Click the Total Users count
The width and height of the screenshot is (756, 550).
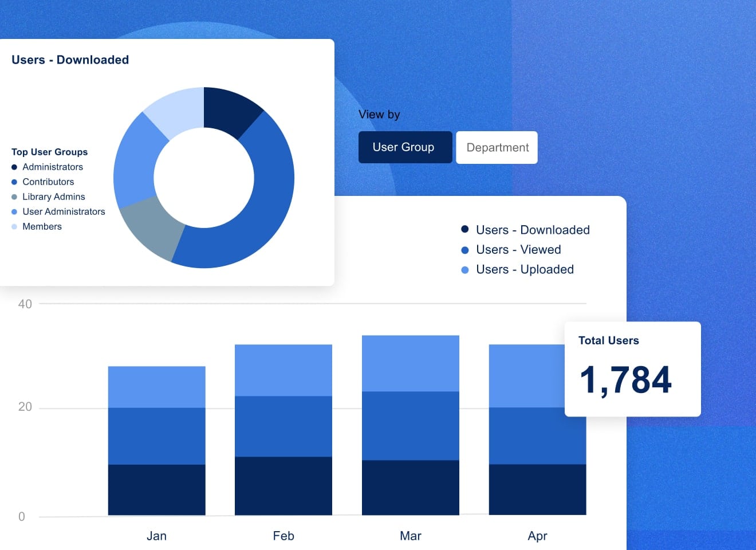[627, 378]
